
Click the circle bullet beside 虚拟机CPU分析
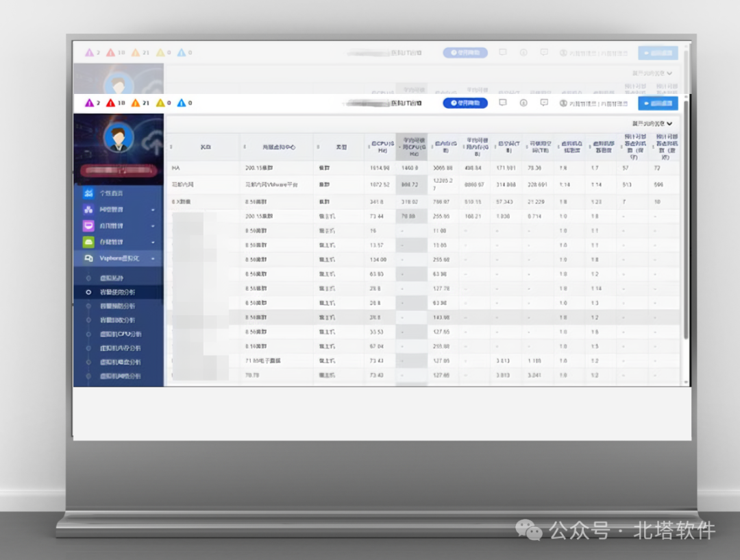(x=88, y=334)
